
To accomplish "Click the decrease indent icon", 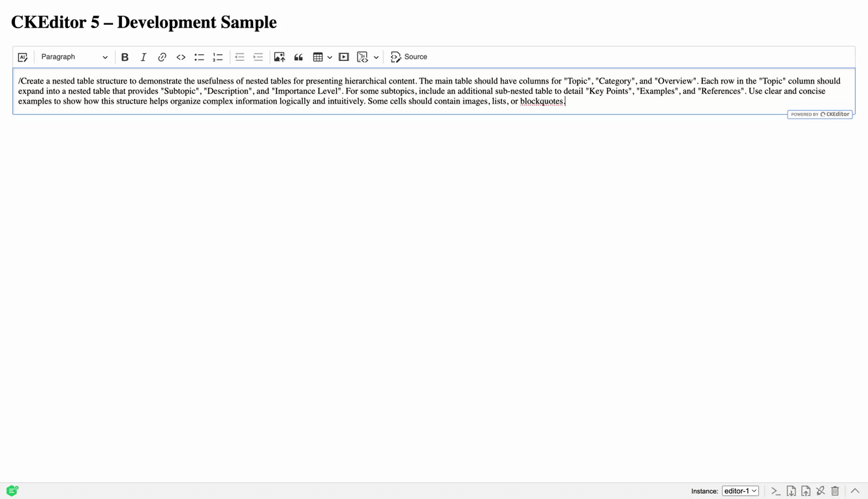I will (x=240, y=57).
